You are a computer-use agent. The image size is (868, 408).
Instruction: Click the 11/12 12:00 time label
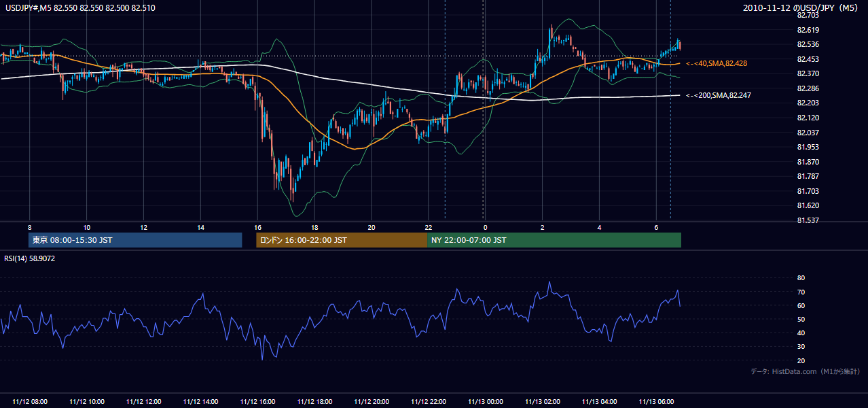(x=144, y=402)
